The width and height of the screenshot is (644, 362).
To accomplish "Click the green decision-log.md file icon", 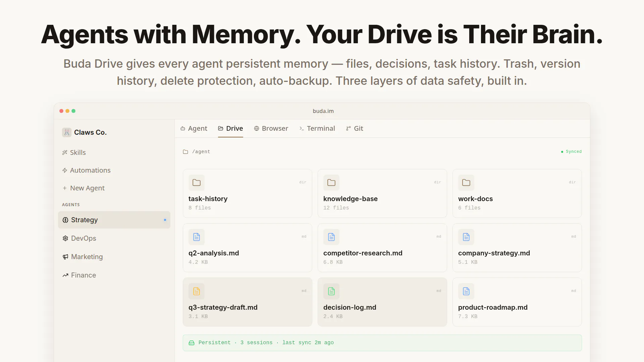I will coord(331,291).
